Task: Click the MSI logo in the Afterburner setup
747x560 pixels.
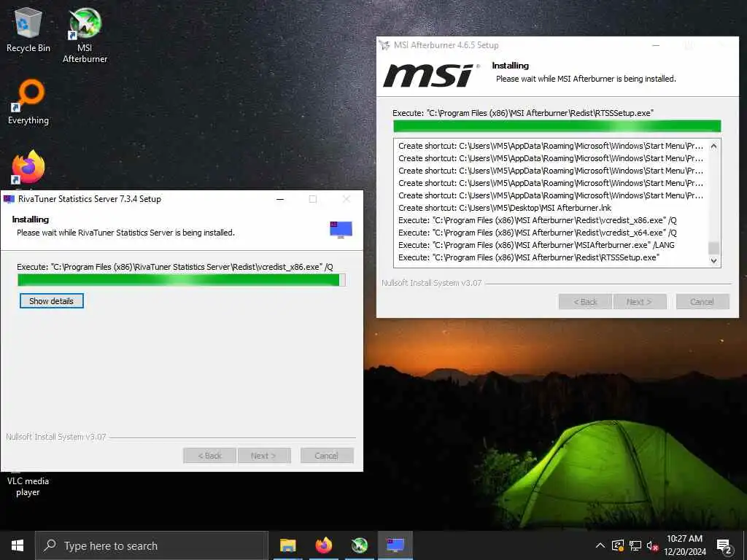Action: click(430, 75)
